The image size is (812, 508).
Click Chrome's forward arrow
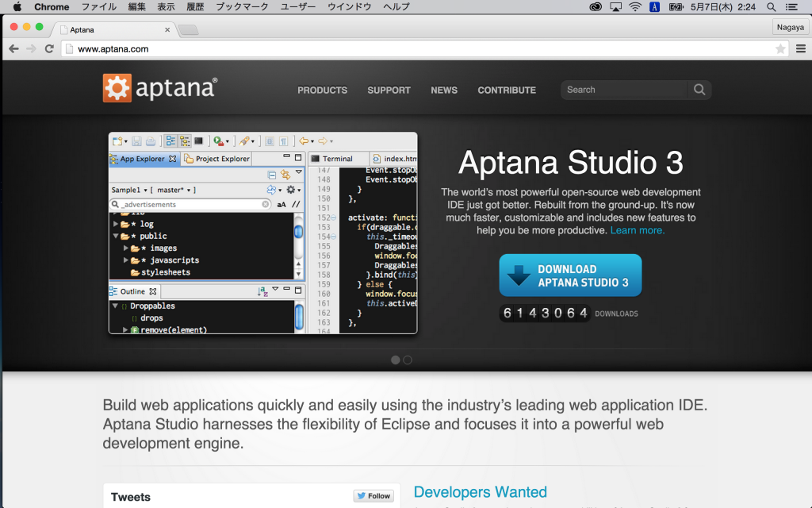pos(31,48)
